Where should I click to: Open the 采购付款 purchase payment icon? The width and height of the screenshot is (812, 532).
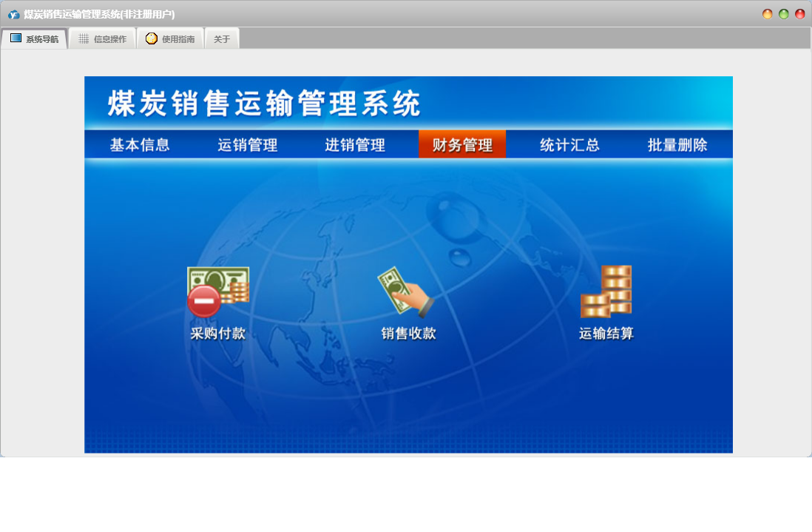click(218, 292)
